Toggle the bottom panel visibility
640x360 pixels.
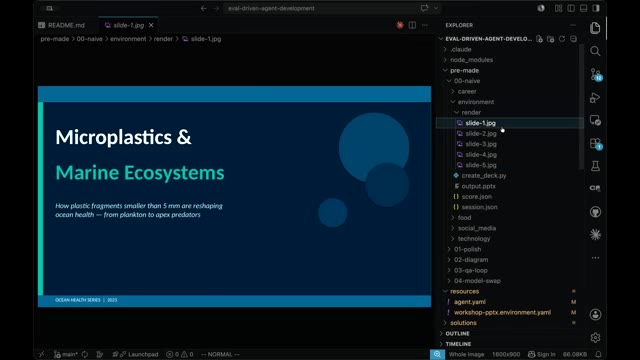point(584,8)
